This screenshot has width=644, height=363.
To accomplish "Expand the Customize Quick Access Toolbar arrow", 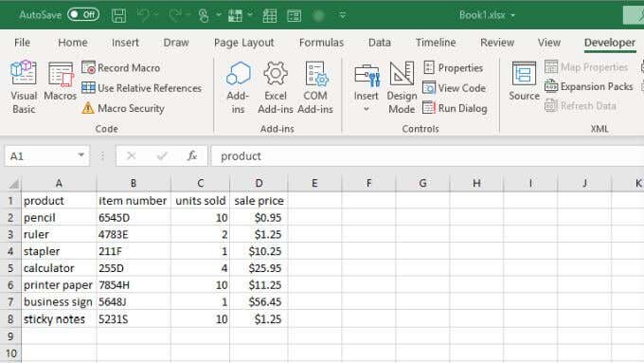I will (x=342, y=15).
